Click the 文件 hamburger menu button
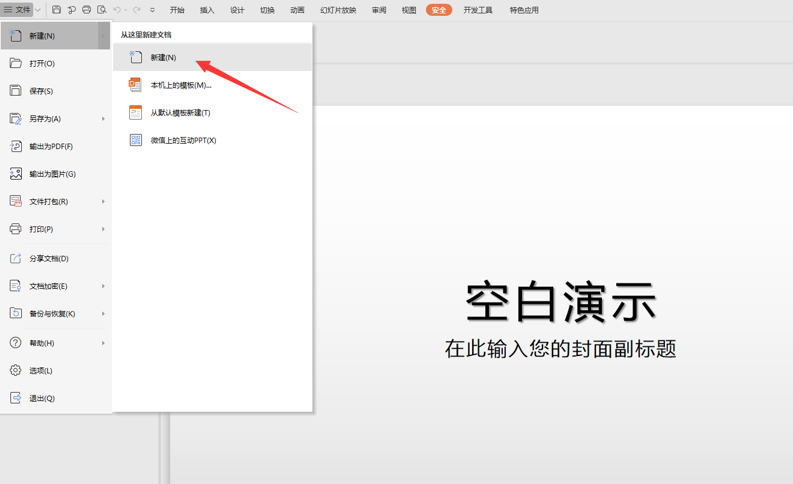Screen dimensions: 793x484 coord(17,10)
